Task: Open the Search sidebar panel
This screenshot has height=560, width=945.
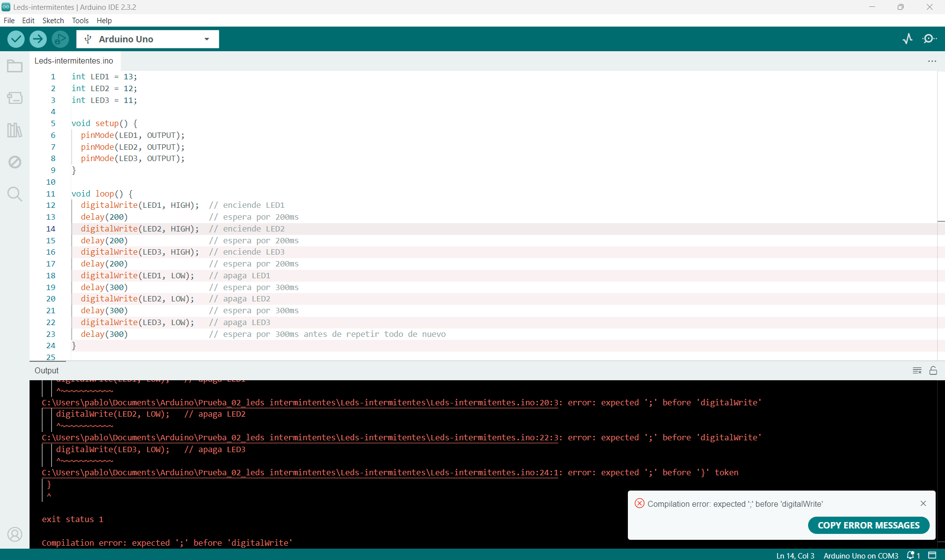Action: pyautogui.click(x=15, y=194)
